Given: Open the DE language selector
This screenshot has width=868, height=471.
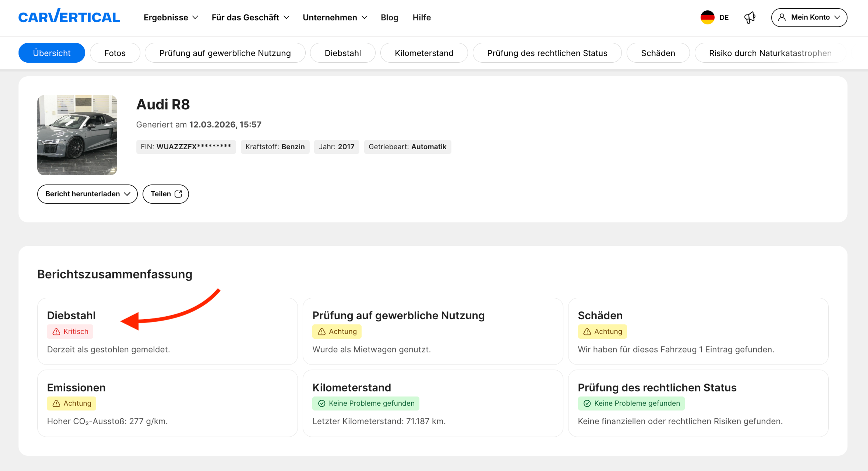Looking at the screenshot, I should pyautogui.click(x=714, y=18).
